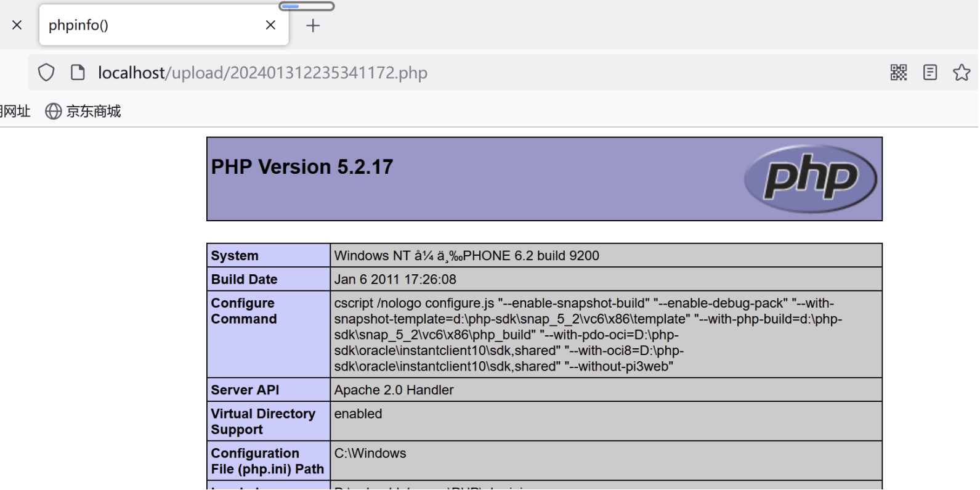Select the phpinfo() browser tab
This screenshot has width=980, height=490.
pyautogui.click(x=164, y=25)
